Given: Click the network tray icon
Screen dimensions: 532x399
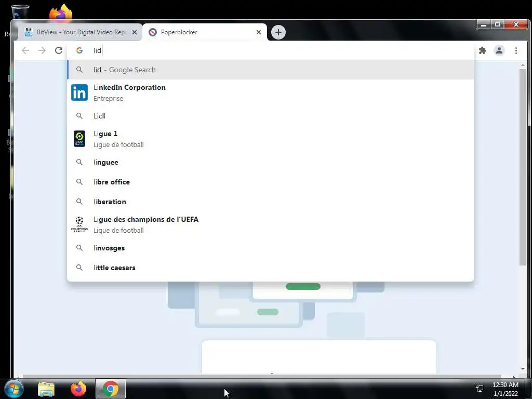Looking at the screenshot, I should coord(480,389).
